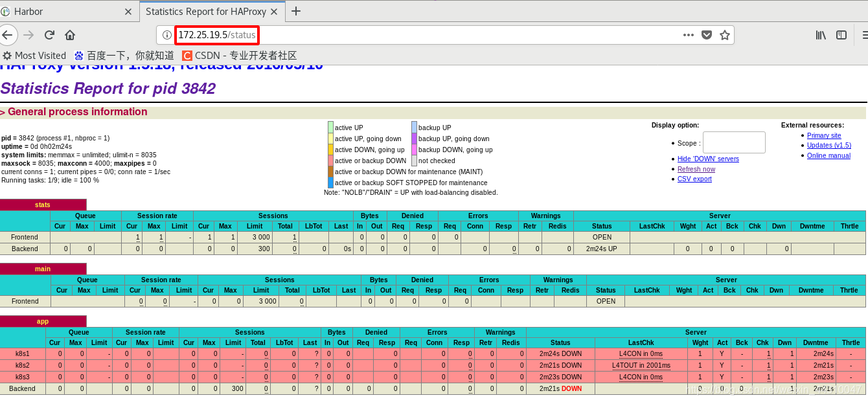Click Hide 'DOWN' servers link

708,159
